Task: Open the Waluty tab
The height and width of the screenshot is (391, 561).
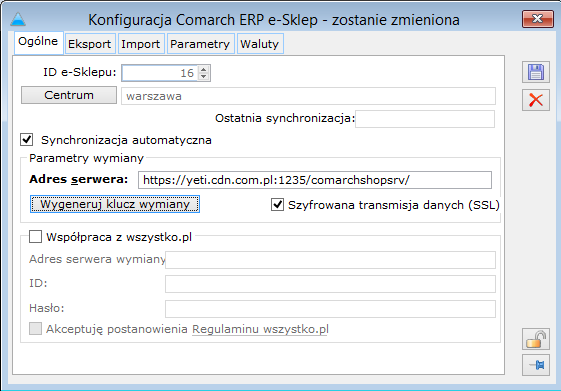Action: (260, 44)
